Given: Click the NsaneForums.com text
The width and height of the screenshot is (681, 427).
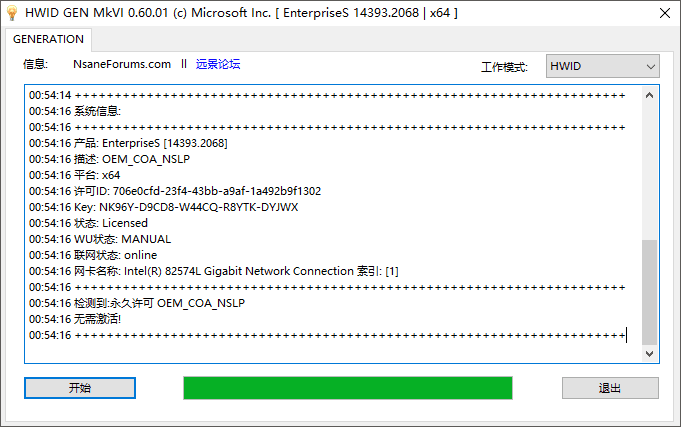Looking at the screenshot, I should pos(122,64).
